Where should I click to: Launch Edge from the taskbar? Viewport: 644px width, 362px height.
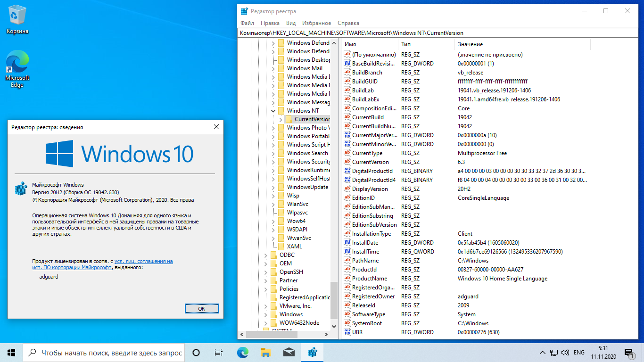click(242, 353)
